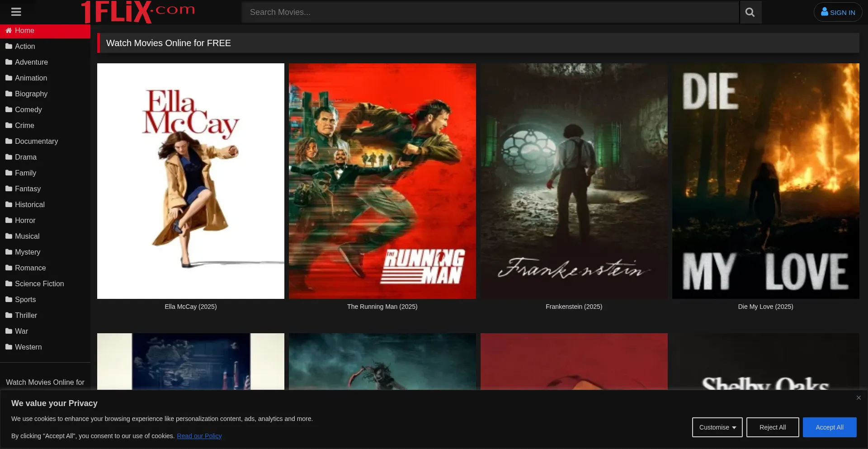Accept All cookies
This screenshot has height=449, width=868.
(x=829, y=427)
